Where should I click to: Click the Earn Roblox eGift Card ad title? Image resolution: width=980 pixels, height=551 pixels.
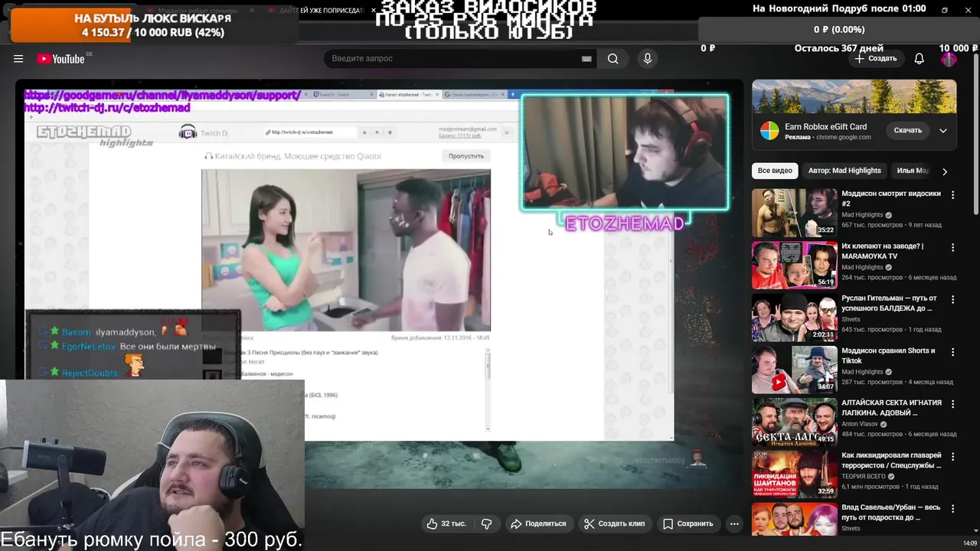pyautogui.click(x=825, y=126)
